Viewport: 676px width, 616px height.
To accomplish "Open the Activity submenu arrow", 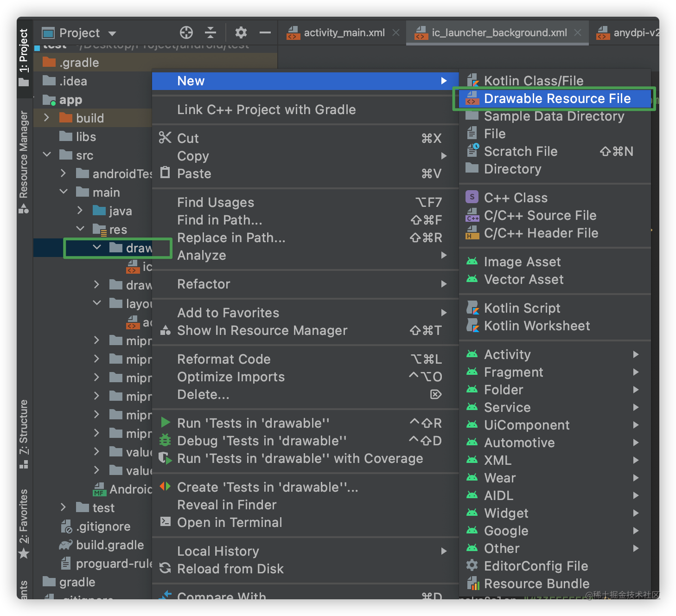I will pos(636,354).
